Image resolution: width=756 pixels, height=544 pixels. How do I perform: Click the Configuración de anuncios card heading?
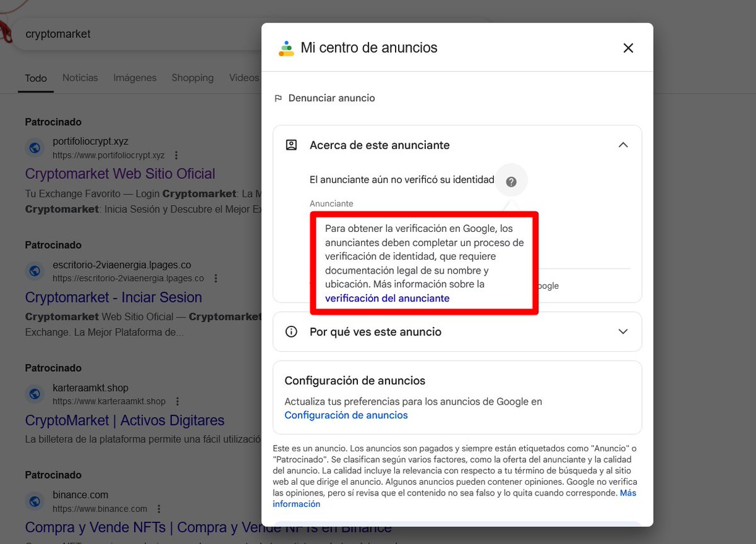(355, 381)
